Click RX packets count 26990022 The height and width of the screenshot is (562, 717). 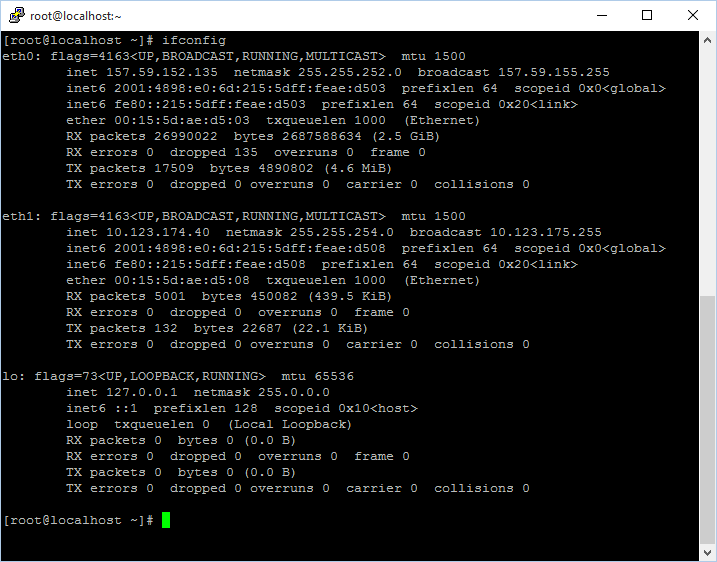coord(186,136)
